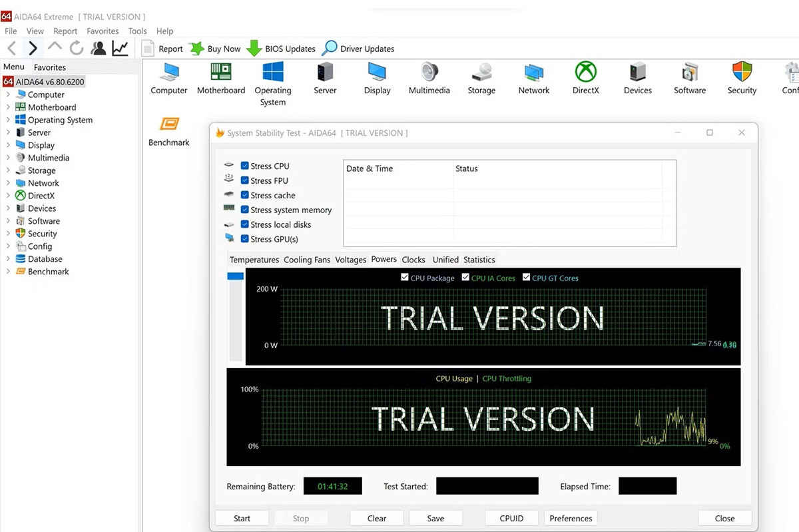Open the Tools menu
This screenshot has width=799, height=532.
[137, 31]
